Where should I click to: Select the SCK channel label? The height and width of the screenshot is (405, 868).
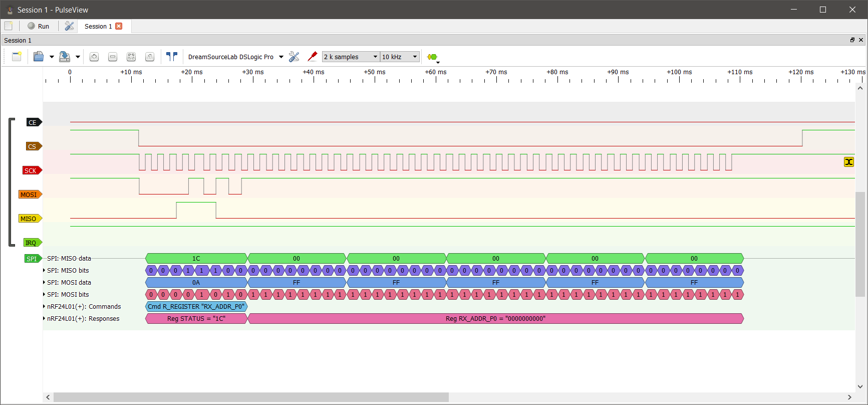click(x=32, y=170)
